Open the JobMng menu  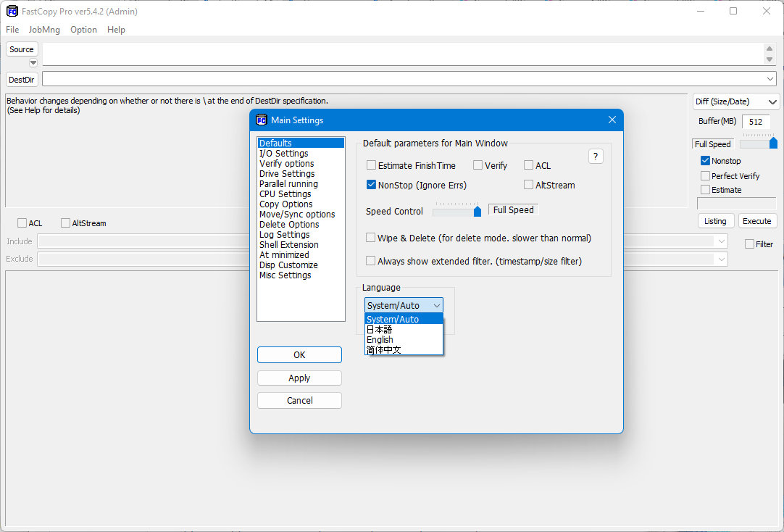pyautogui.click(x=44, y=30)
